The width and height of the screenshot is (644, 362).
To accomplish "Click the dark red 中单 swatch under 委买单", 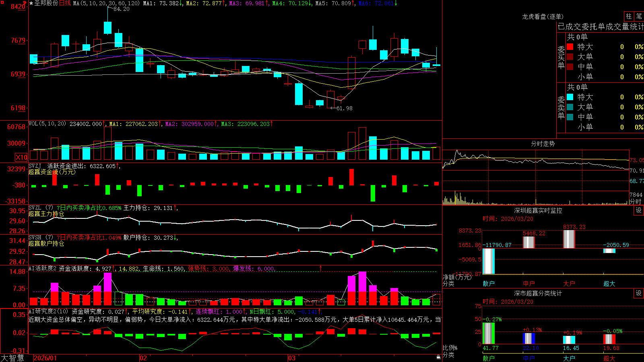I will (x=570, y=67).
